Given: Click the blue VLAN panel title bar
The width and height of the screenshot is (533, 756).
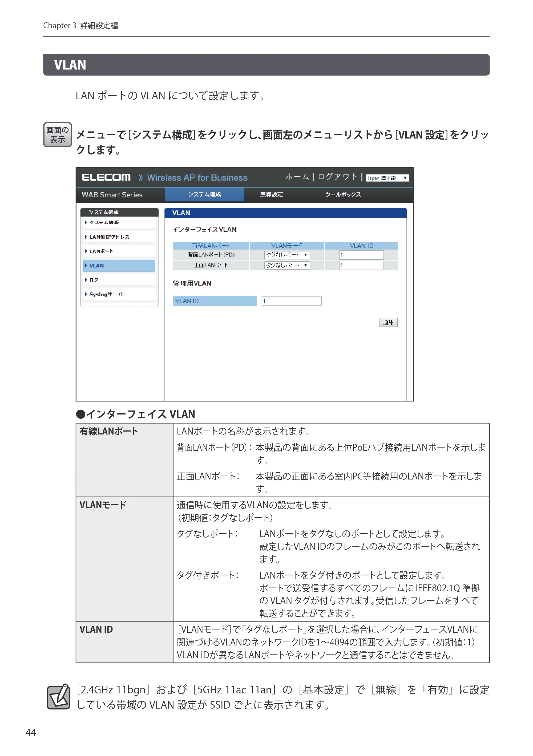Looking at the screenshot, I should (286, 213).
